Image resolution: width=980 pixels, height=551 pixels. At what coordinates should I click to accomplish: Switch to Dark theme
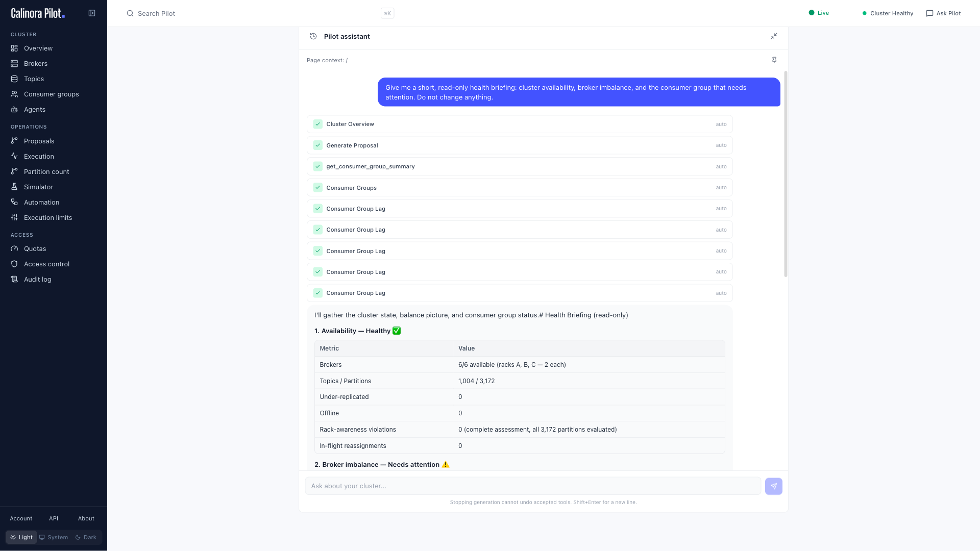click(86, 537)
